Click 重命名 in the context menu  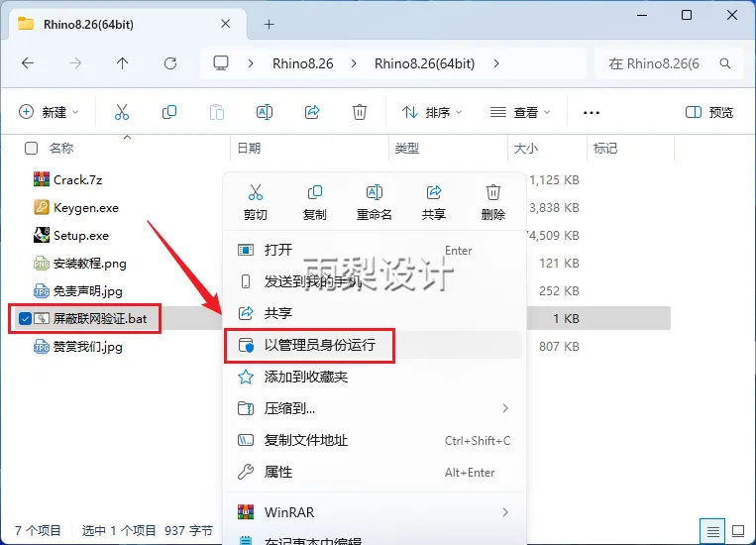(375, 202)
